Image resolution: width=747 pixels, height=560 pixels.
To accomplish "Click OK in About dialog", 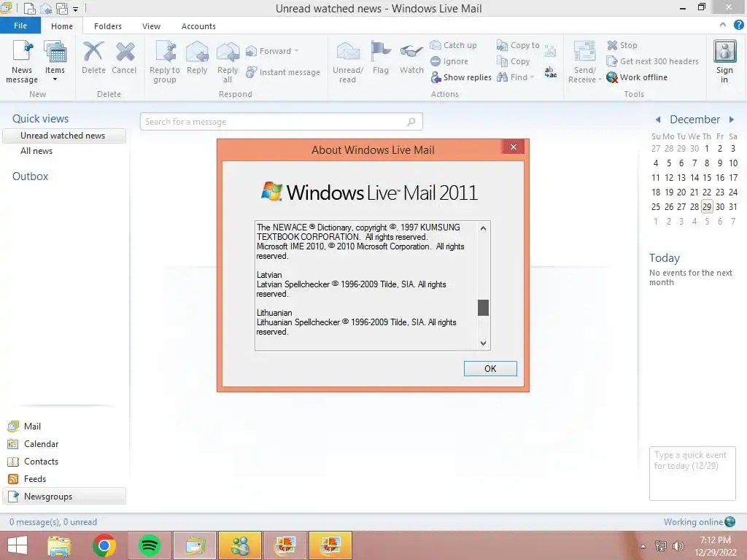I will [x=490, y=368].
